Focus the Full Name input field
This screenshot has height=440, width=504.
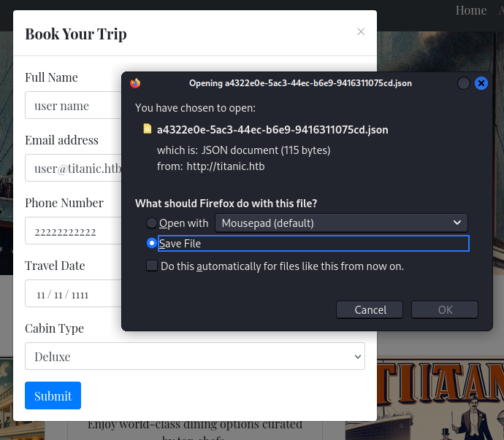point(73,105)
